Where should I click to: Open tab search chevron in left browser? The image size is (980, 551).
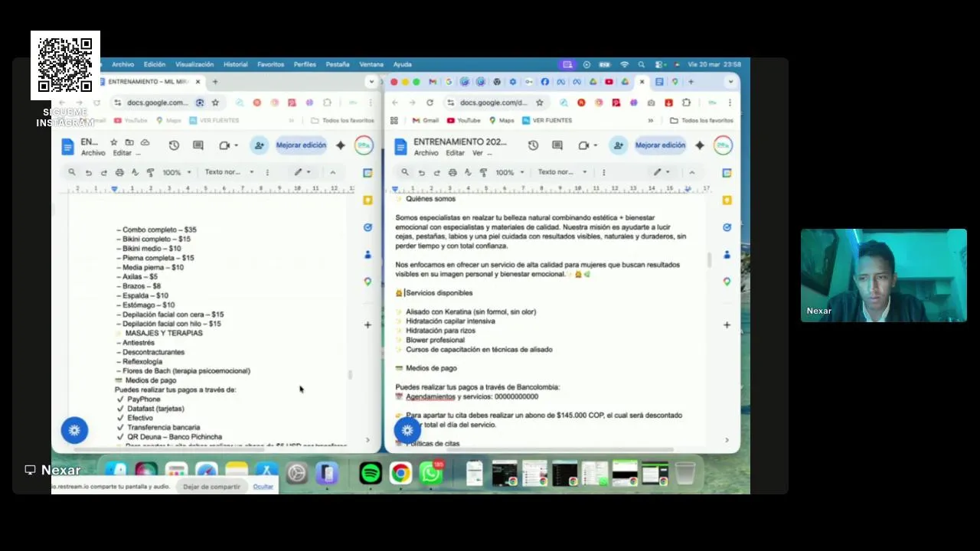pyautogui.click(x=372, y=82)
